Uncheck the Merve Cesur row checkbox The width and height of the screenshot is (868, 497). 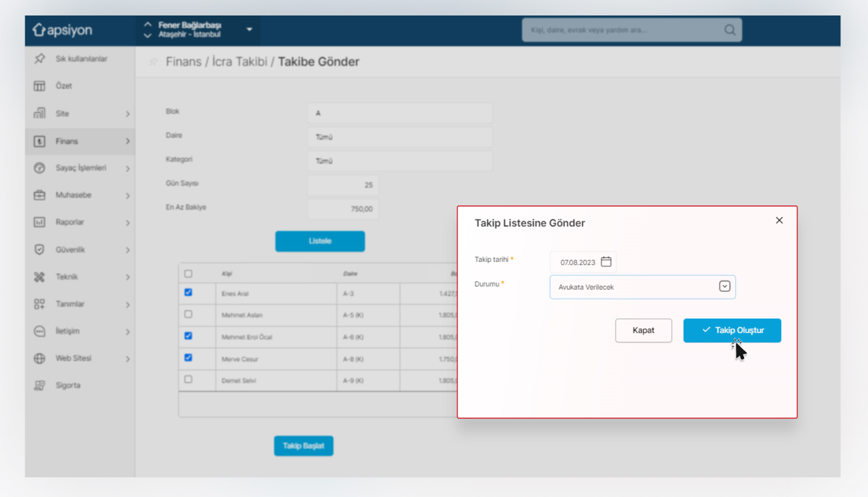188,358
